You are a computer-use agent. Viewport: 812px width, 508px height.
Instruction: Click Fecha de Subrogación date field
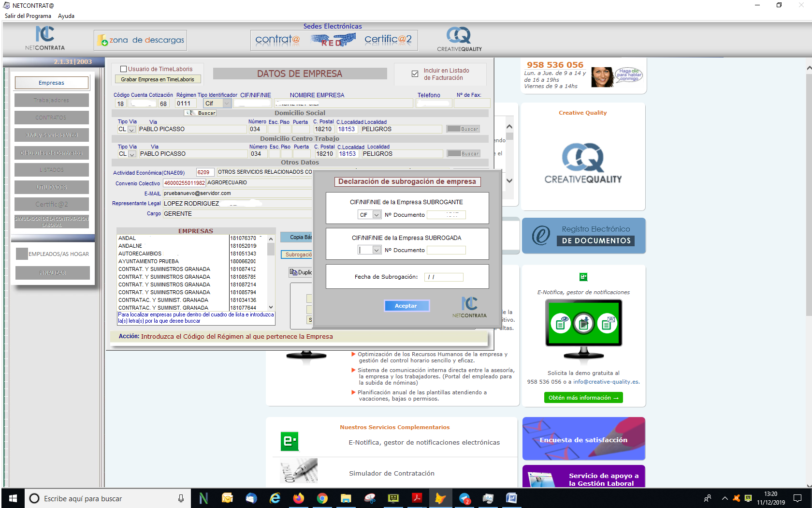444,277
